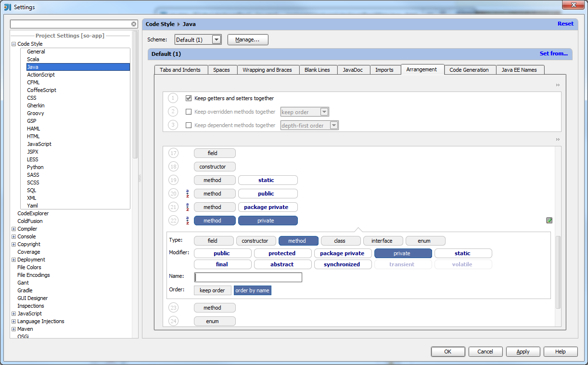Open the Java EE Names tab
The width and height of the screenshot is (588, 365).
pyautogui.click(x=519, y=70)
